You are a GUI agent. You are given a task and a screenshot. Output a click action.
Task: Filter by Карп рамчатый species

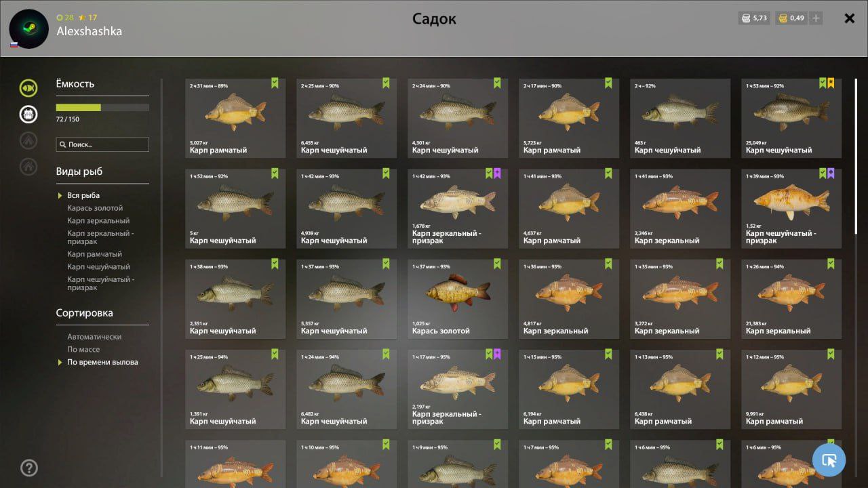coord(94,254)
